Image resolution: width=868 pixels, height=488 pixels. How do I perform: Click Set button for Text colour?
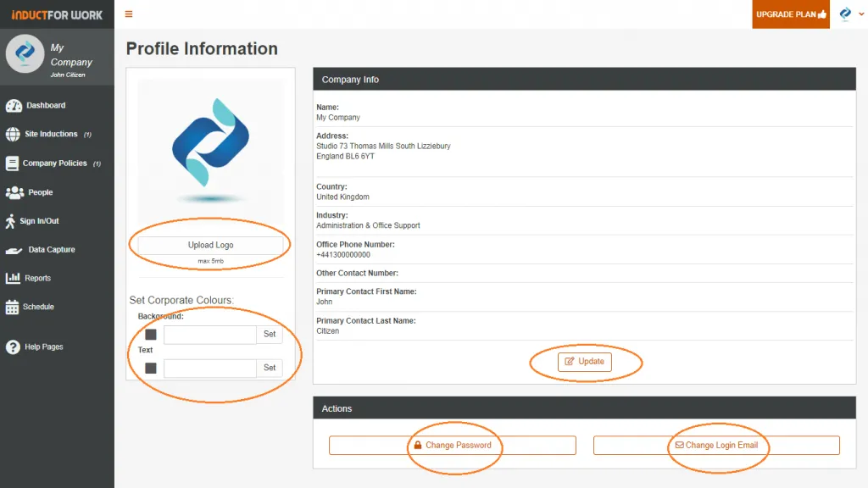click(270, 368)
